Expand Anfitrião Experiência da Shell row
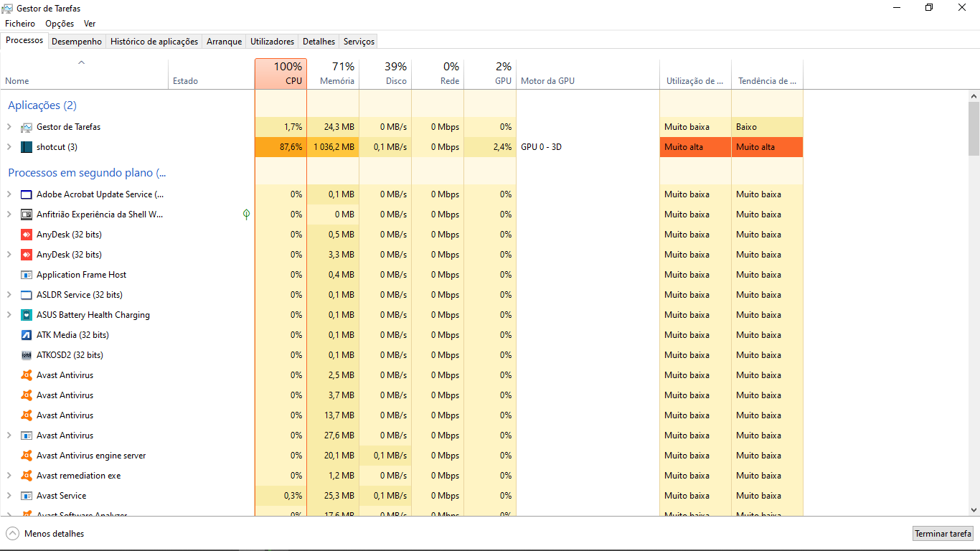Image resolution: width=980 pixels, height=551 pixels. tap(9, 215)
